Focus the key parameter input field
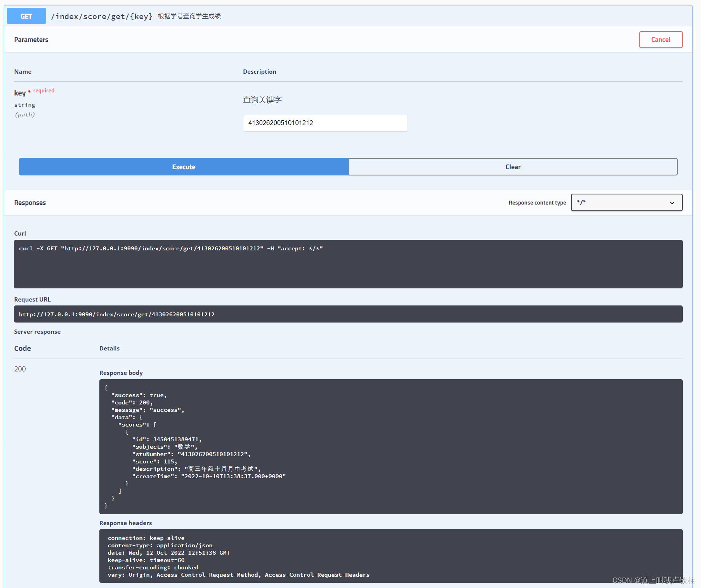The width and height of the screenshot is (701, 588). (x=325, y=123)
